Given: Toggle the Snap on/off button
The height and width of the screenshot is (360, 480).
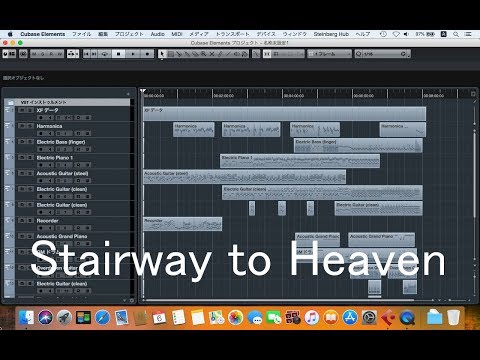Looking at the screenshot, I should 267,54.
